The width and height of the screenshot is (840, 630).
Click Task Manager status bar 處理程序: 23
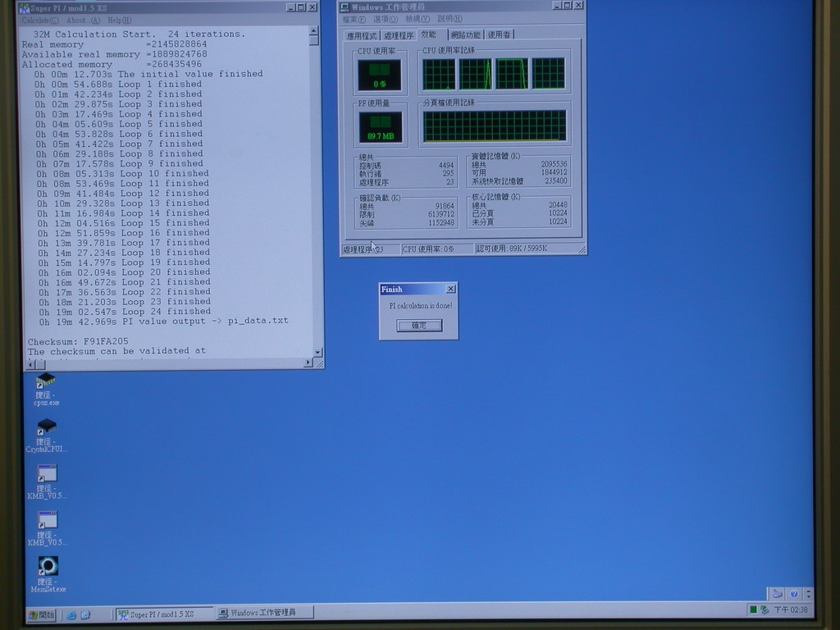371,249
